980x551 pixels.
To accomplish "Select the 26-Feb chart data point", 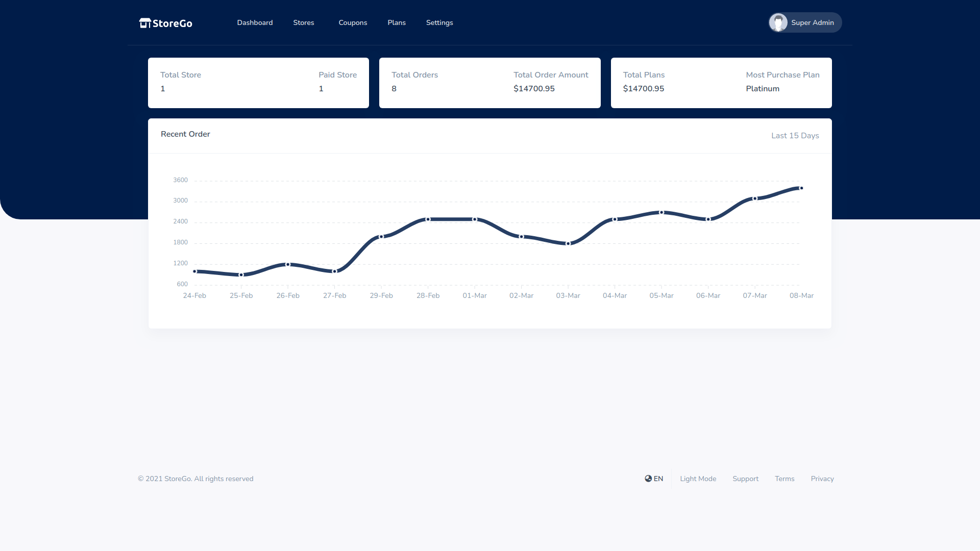I will [x=288, y=264].
